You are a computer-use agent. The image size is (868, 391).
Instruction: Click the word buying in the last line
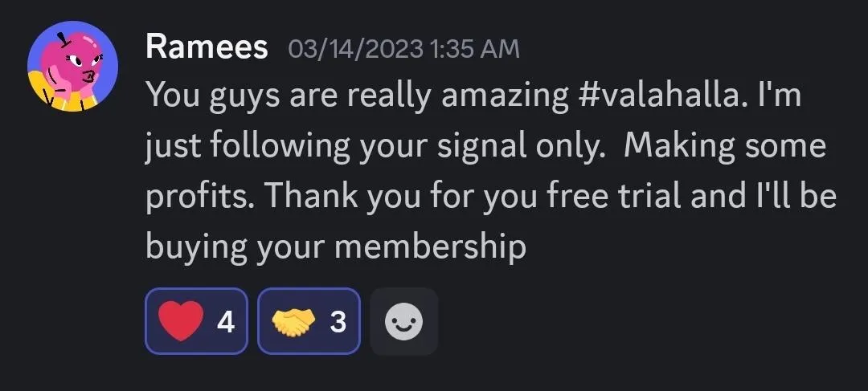196,246
